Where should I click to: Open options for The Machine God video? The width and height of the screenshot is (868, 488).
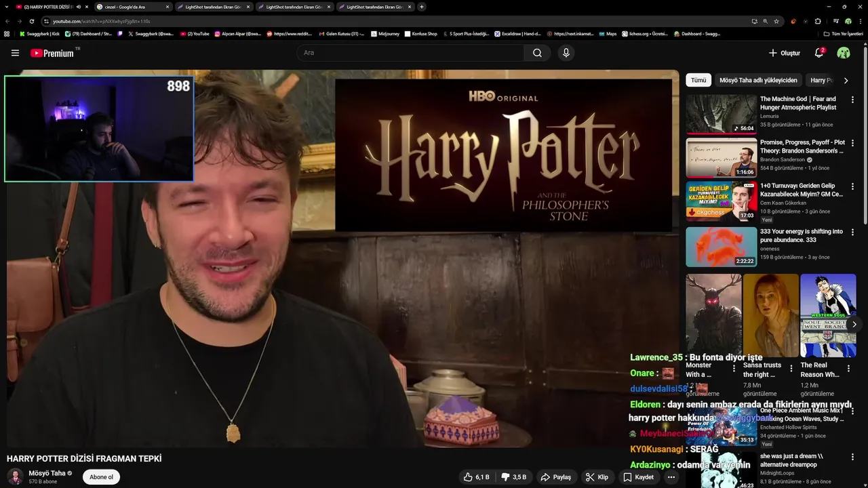(852, 100)
